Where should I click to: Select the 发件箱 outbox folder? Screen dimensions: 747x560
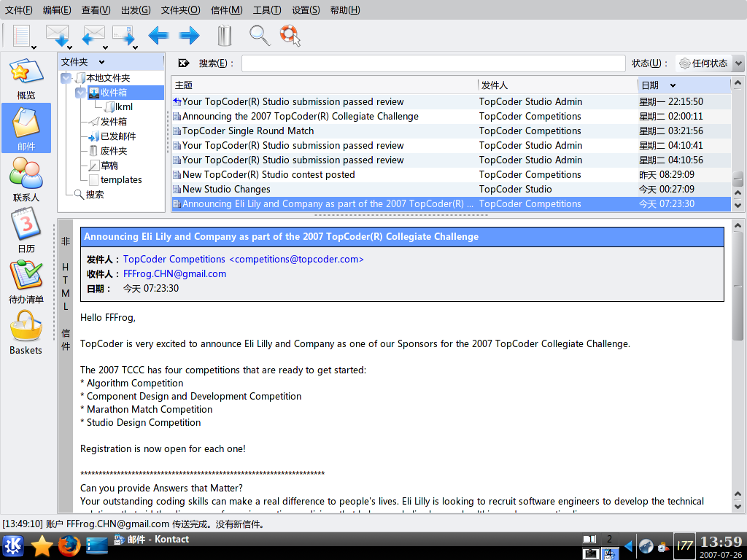[108, 122]
